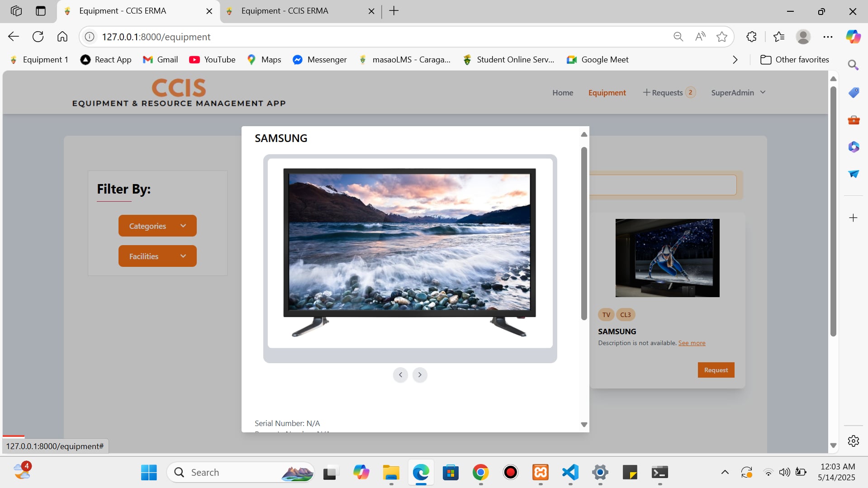Expand the Categories filter dropdown
The image size is (868, 488).
point(157,226)
